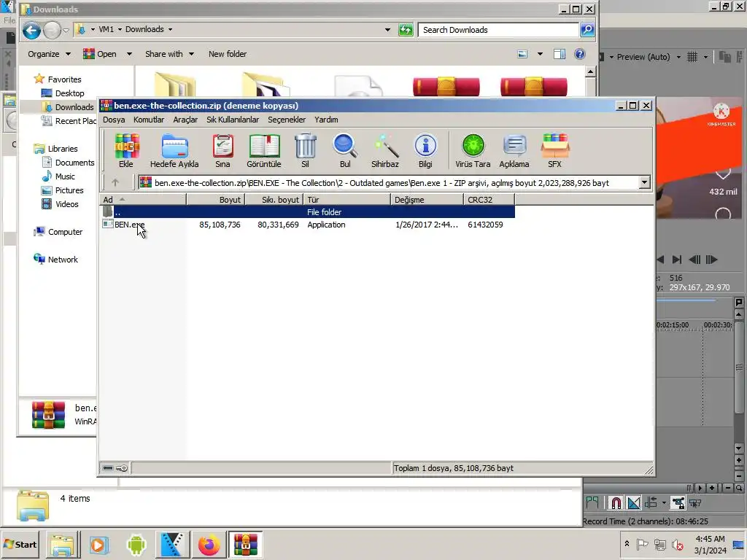Click the magnet snapping icon in editor
The height and width of the screenshot is (560, 747).
(x=616, y=503)
